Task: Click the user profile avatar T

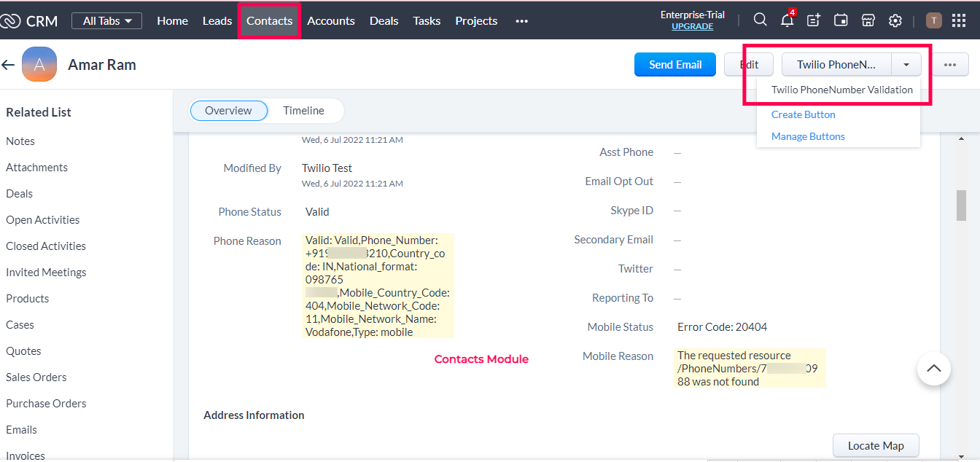Action: coord(934,20)
